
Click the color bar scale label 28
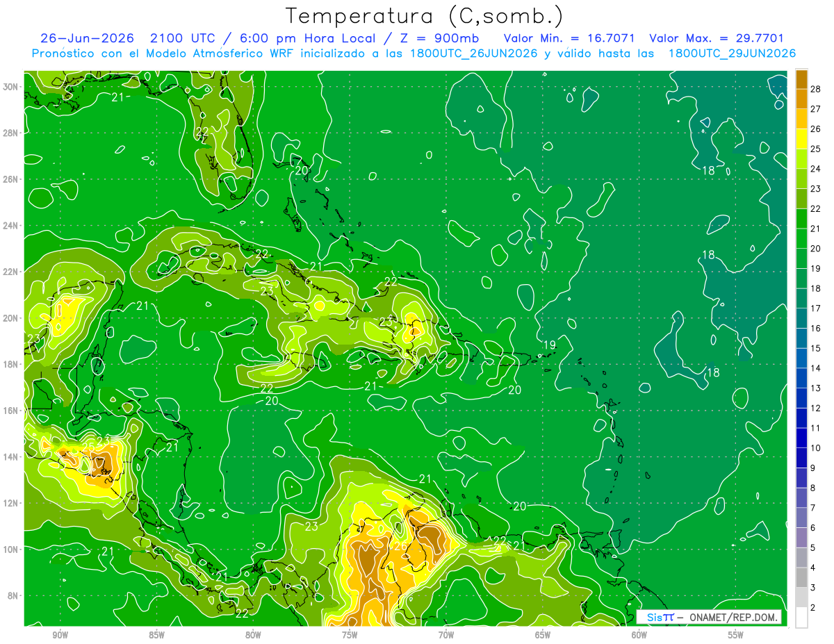click(816, 89)
